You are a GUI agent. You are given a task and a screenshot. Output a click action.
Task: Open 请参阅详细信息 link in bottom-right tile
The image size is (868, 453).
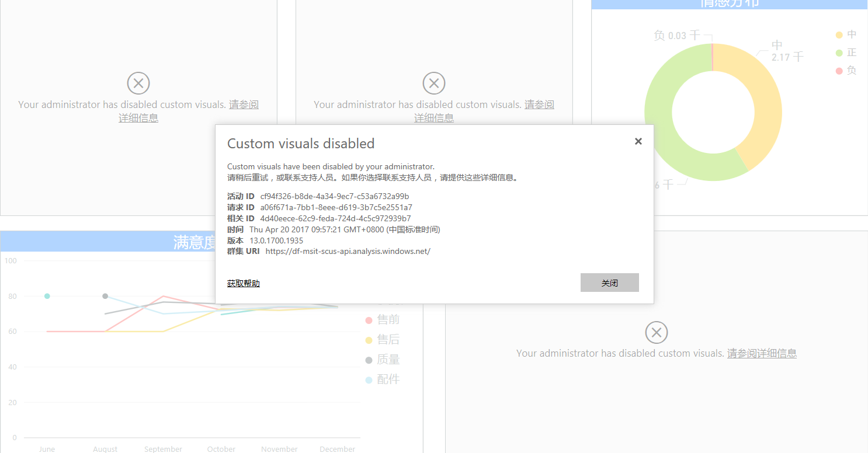pyautogui.click(x=762, y=353)
